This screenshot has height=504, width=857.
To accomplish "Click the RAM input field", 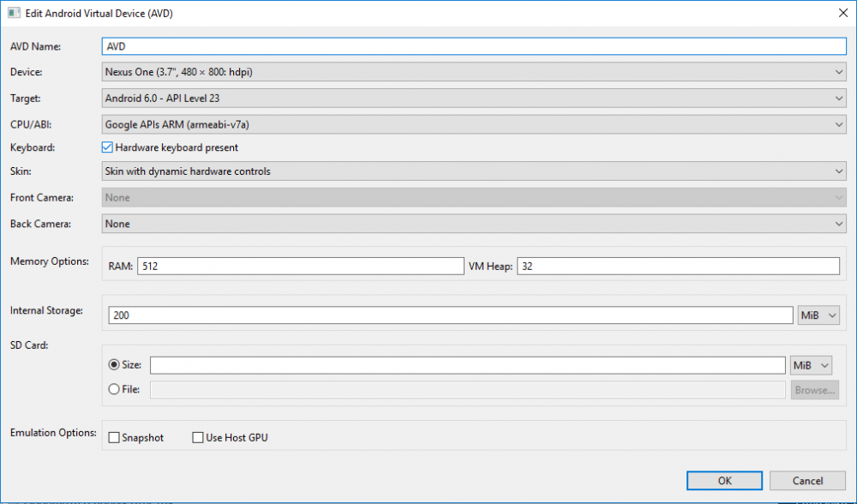I will pyautogui.click(x=301, y=267).
